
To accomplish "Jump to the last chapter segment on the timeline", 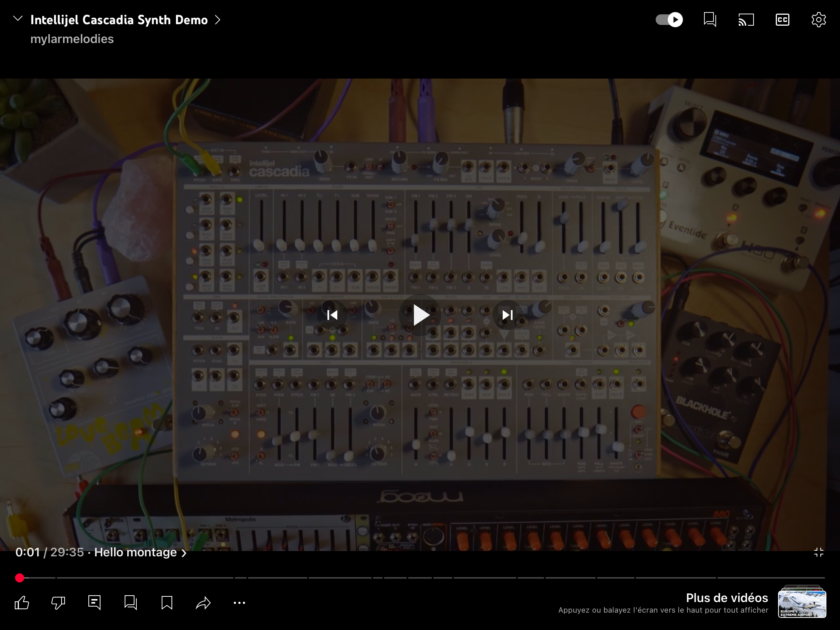I will pyautogui.click(x=771, y=578).
